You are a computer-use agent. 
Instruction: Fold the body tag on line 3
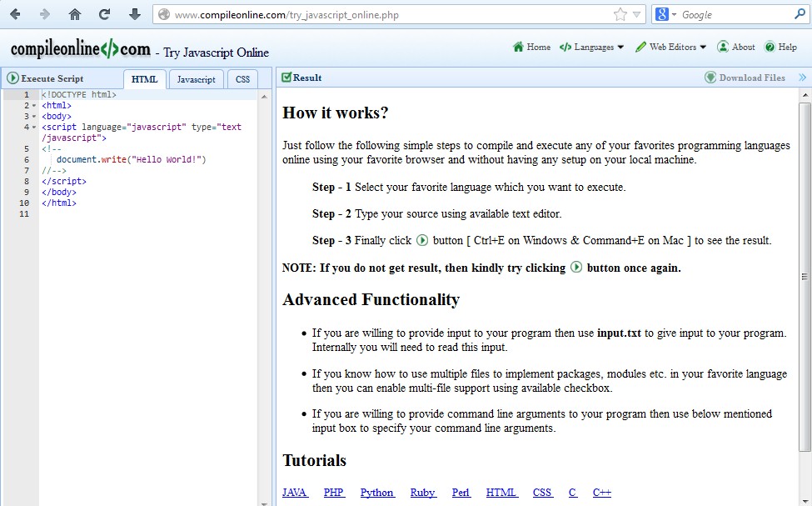[x=34, y=117]
